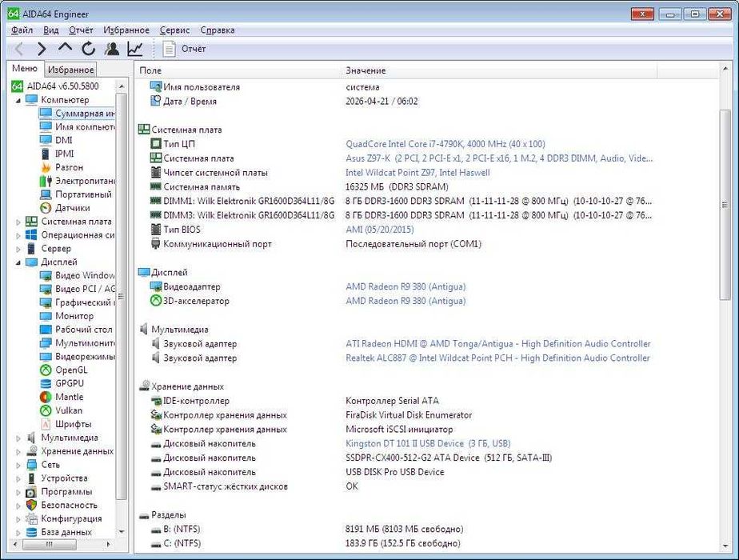Select the Mantle icon in tree
The image size is (739, 560).
(46, 398)
